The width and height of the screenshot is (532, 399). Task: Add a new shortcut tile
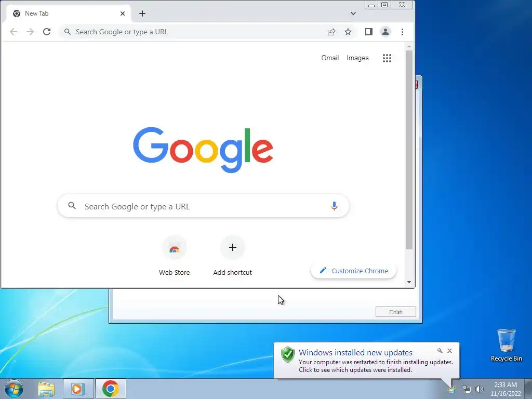[x=233, y=256]
